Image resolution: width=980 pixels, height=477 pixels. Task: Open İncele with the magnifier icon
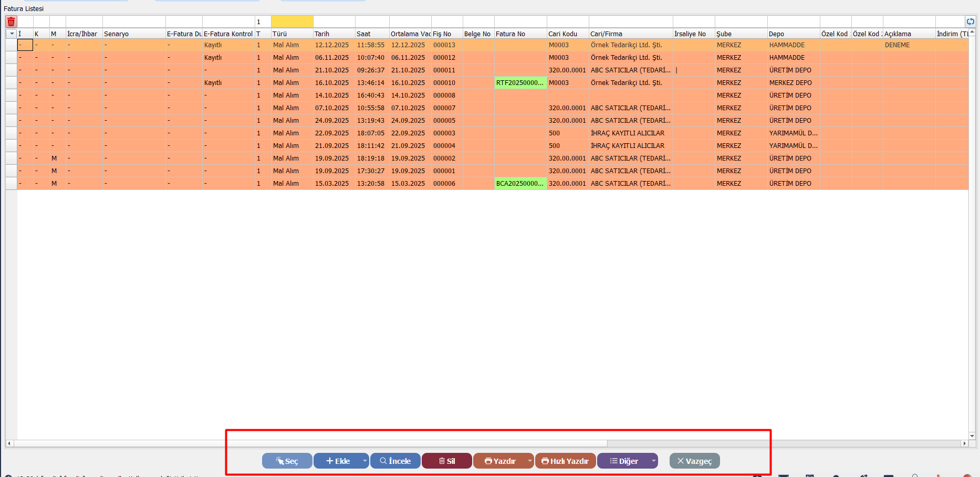point(395,461)
